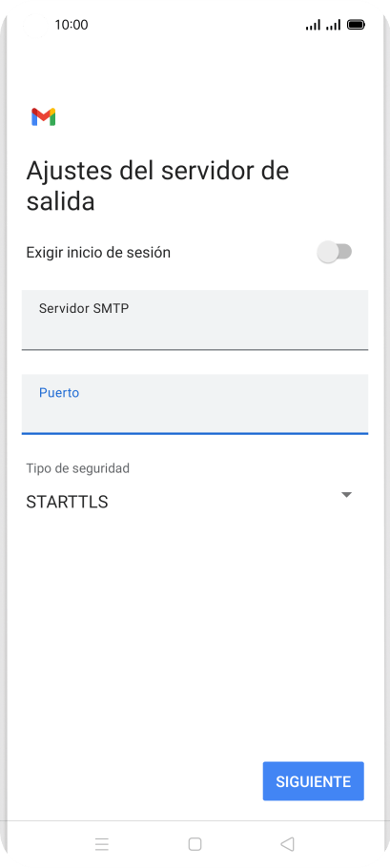
Task: Expand the Tipo de seguridad dropdown arrow
Action: tap(347, 495)
